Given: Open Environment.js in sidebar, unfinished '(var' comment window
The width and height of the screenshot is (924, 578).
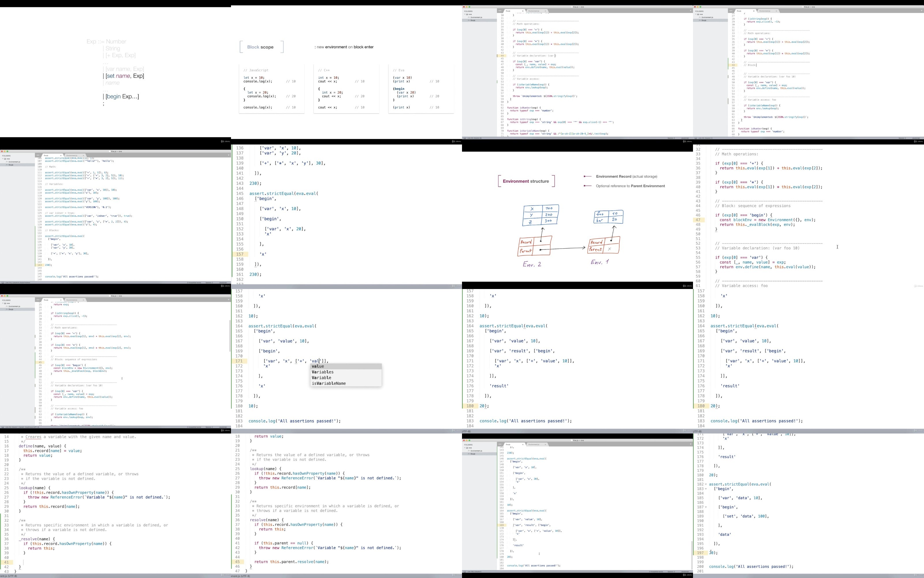Looking at the screenshot, I should coord(476,17).
